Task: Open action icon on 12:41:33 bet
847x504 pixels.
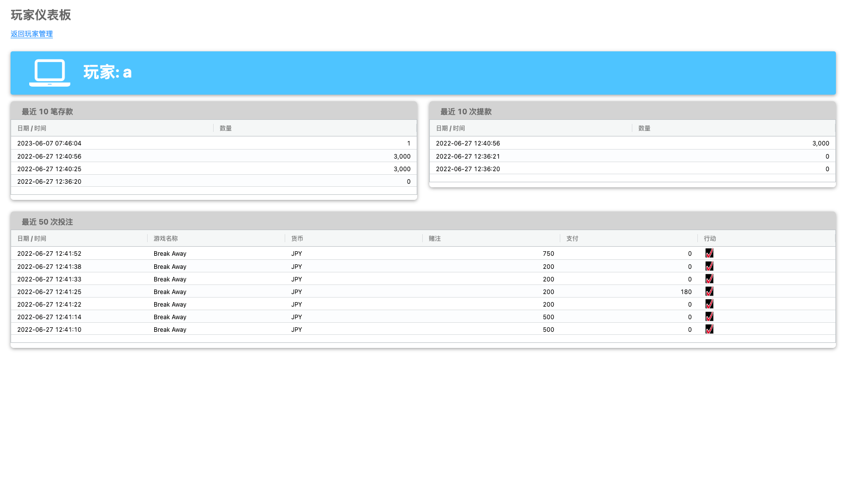Action: (x=709, y=279)
